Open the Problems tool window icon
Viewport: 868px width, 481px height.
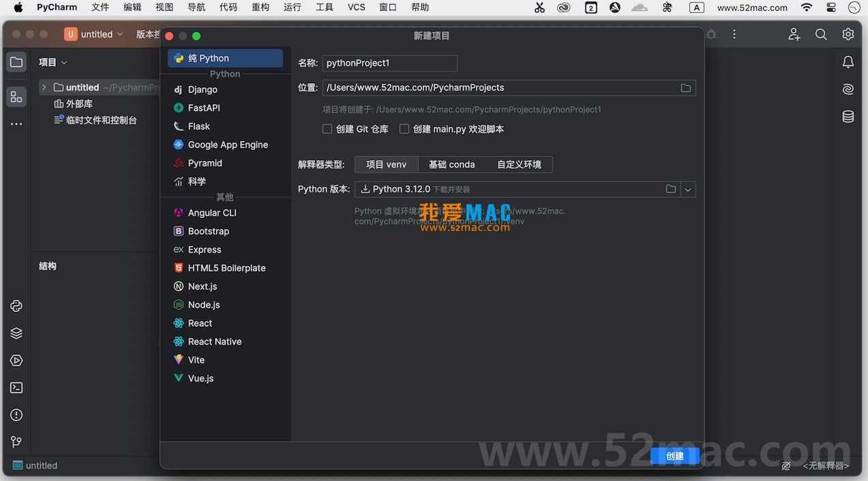16,415
